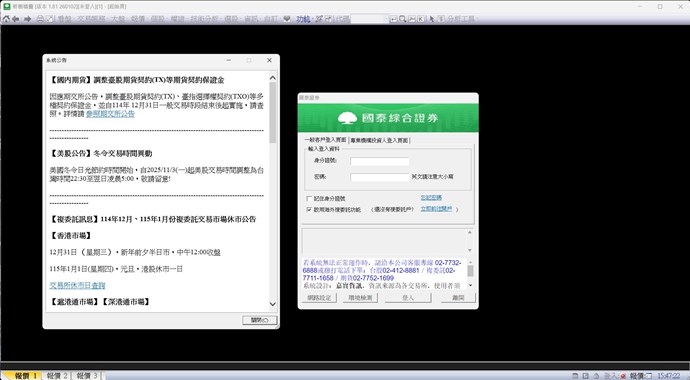Switch to the 報價 2 tab at the bottom

coord(57,376)
